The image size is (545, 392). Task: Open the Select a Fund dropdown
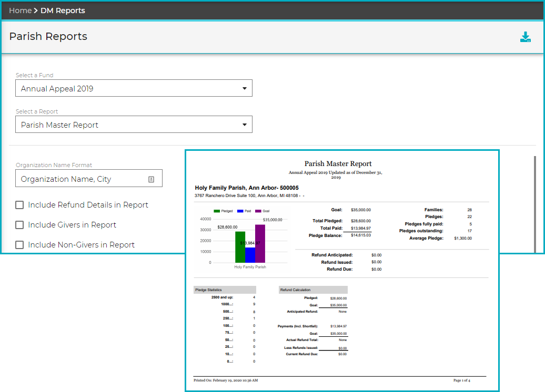[134, 88]
